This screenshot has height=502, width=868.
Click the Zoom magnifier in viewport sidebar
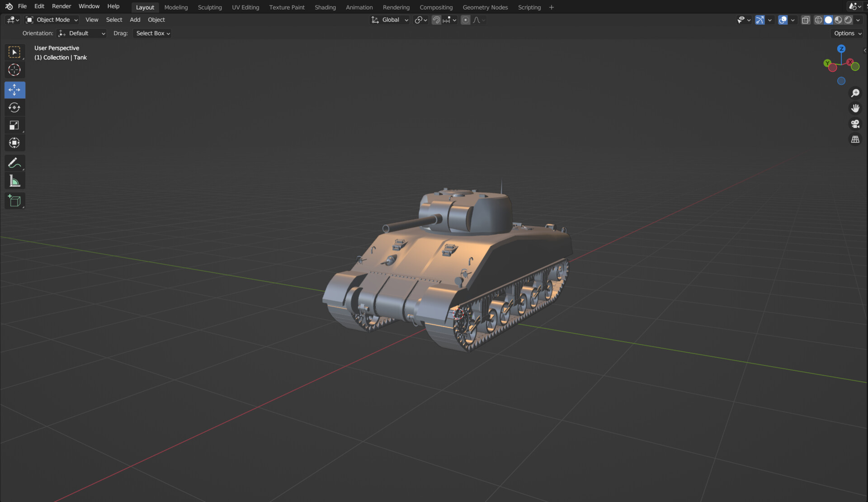click(855, 93)
